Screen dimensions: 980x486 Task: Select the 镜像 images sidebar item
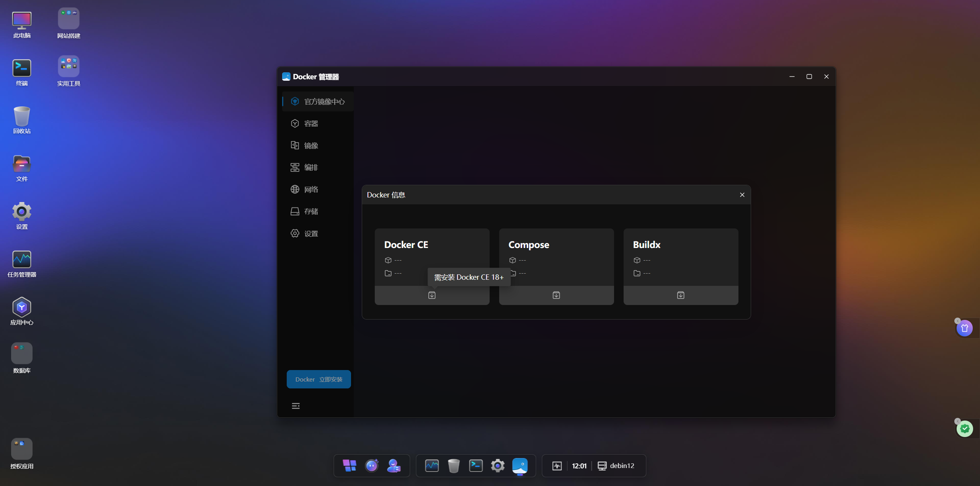coord(311,145)
